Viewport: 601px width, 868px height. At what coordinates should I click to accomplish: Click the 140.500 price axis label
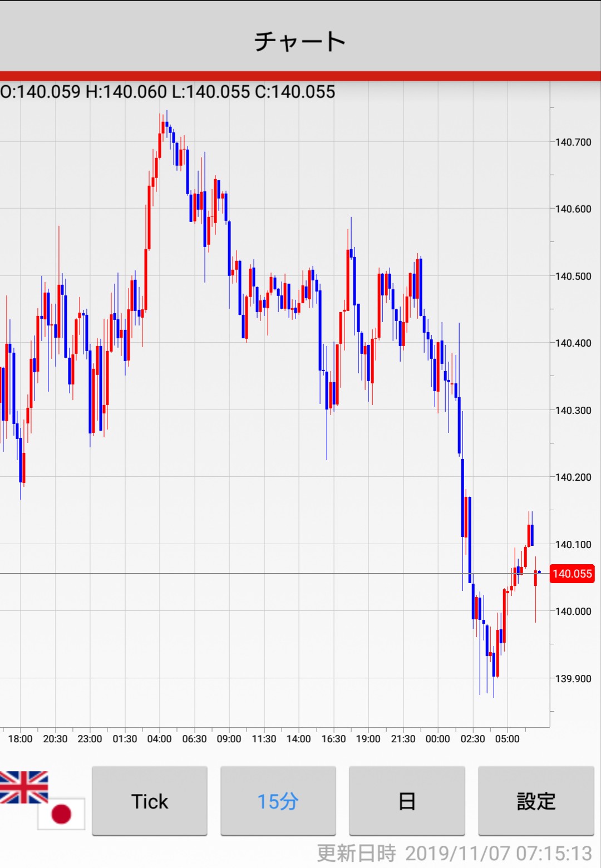click(573, 276)
